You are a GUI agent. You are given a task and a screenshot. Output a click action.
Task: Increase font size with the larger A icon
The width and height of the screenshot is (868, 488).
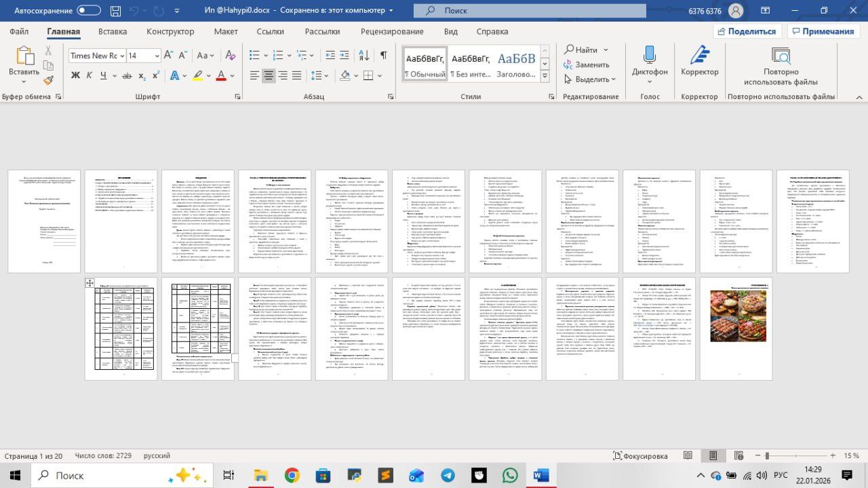pos(170,56)
